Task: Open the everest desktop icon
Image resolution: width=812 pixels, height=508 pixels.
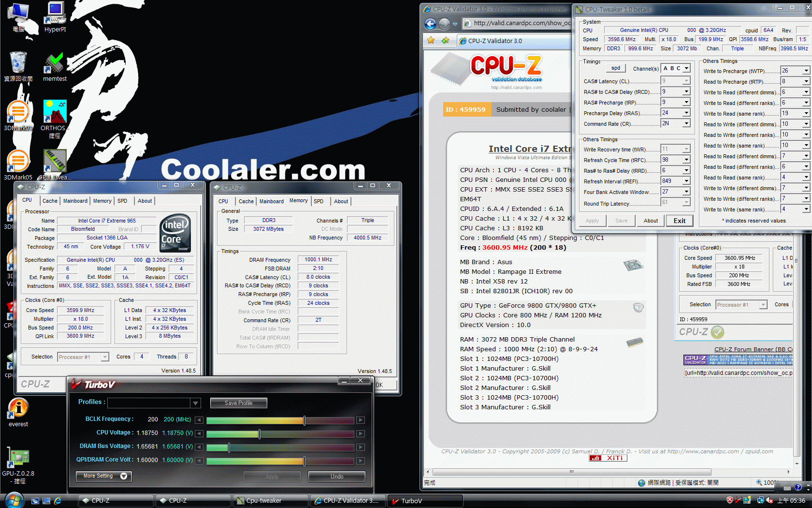Action: point(18,412)
